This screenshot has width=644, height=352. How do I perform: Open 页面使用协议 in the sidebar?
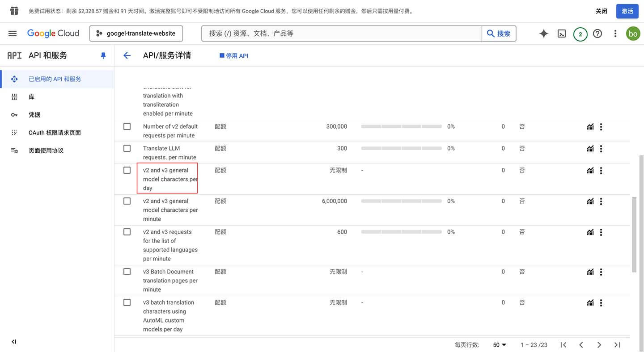(57, 151)
